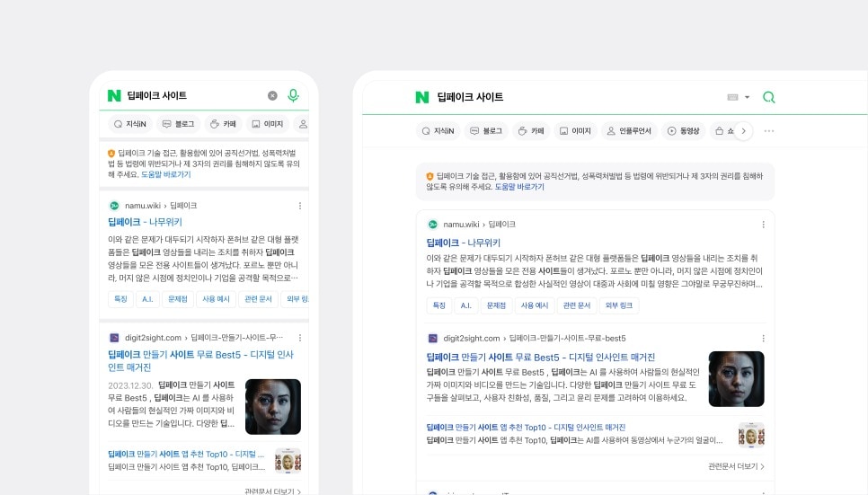Click the 외부 링크 chip in desktop result
Viewport: 868px width, 495px height.
click(619, 305)
